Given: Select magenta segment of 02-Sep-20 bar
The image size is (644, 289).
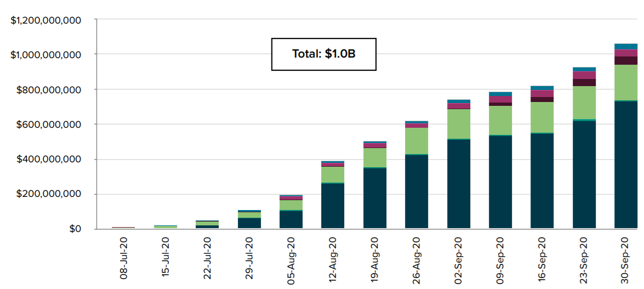Looking at the screenshot, I should tap(459, 106).
